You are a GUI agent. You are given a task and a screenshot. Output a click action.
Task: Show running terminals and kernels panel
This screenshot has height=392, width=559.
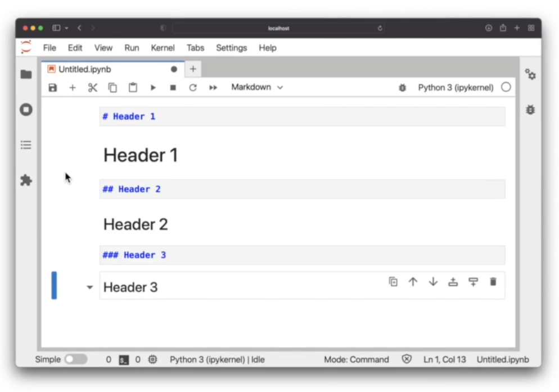click(26, 110)
